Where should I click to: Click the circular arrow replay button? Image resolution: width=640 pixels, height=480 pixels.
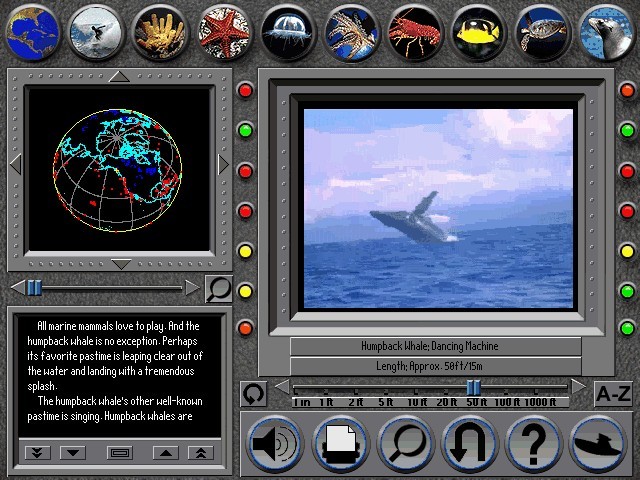tap(253, 394)
